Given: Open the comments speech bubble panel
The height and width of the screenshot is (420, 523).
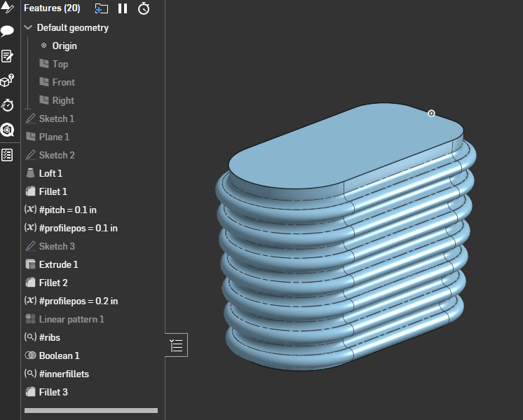Looking at the screenshot, I should pyautogui.click(x=7, y=31).
